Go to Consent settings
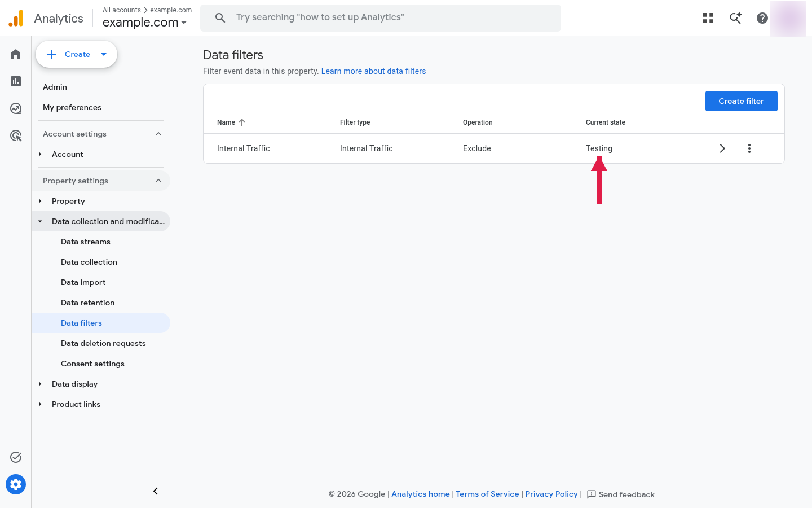 [x=92, y=364]
